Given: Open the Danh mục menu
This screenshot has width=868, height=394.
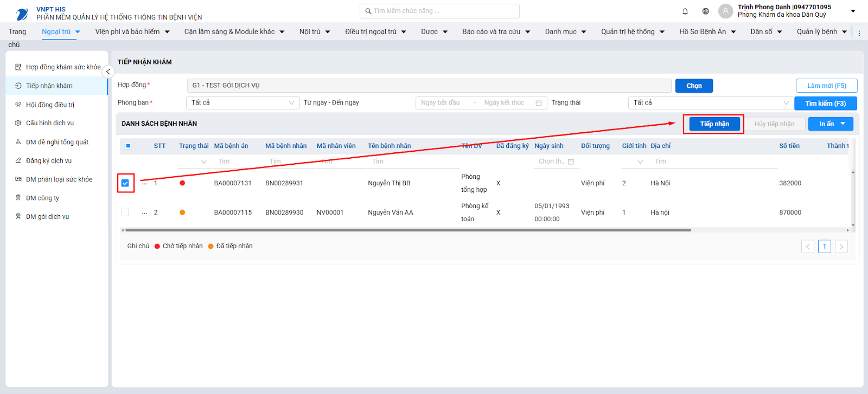Looking at the screenshot, I should (566, 32).
